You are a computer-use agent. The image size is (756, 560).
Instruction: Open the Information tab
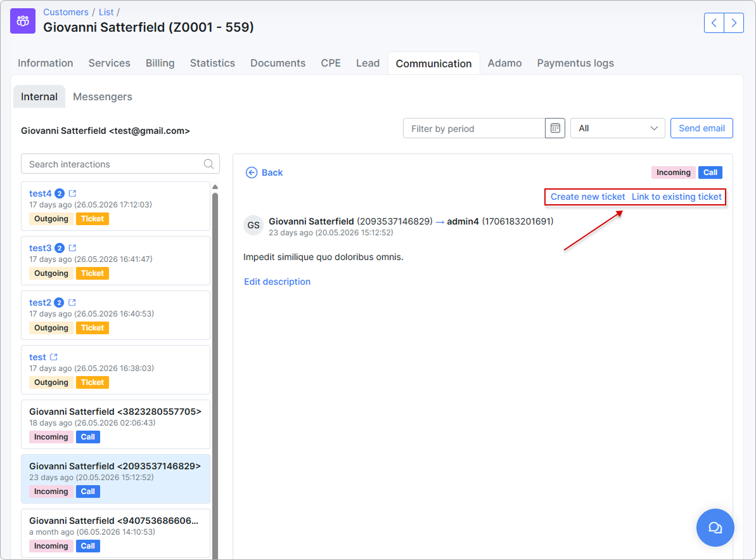point(46,63)
